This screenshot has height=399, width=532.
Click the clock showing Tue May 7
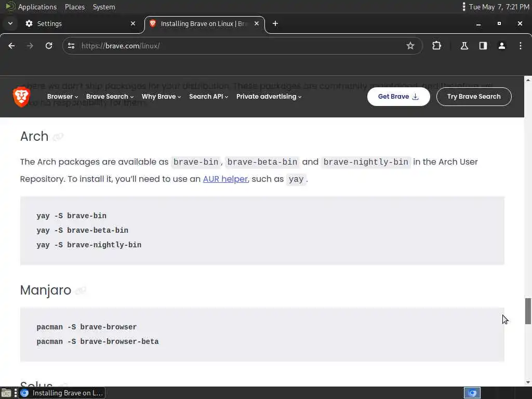tap(499, 7)
